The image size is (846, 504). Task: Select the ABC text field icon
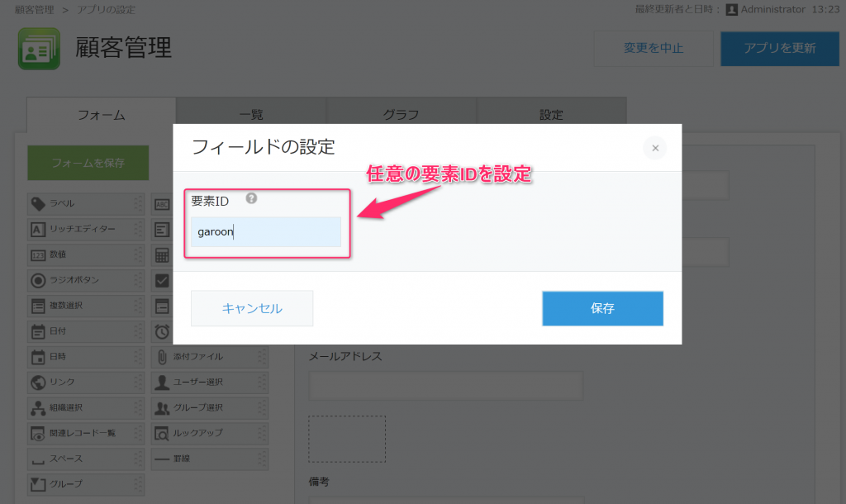click(162, 204)
